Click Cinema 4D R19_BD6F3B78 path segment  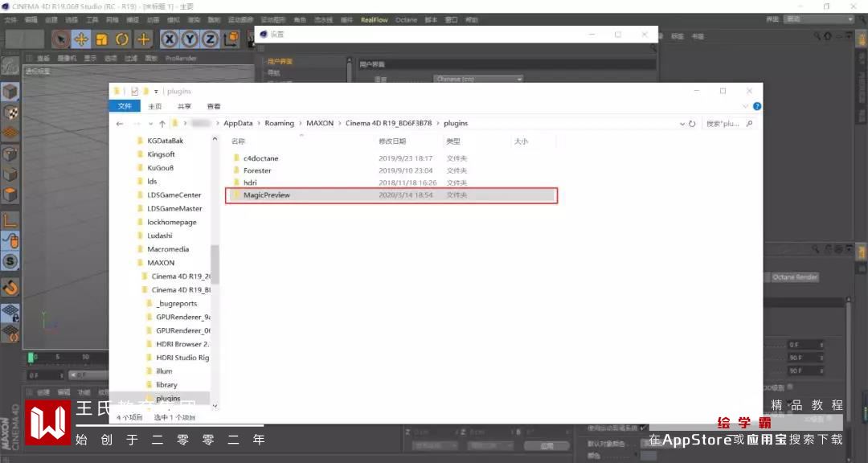(389, 123)
